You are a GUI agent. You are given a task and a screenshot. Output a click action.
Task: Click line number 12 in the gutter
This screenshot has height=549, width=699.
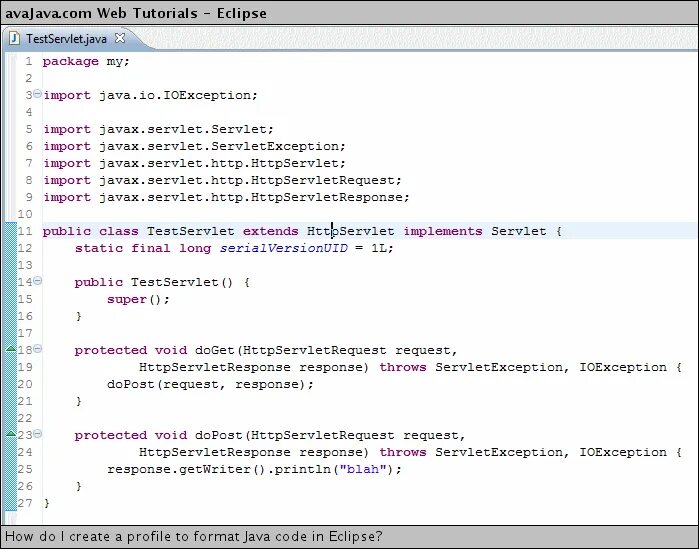(x=25, y=248)
